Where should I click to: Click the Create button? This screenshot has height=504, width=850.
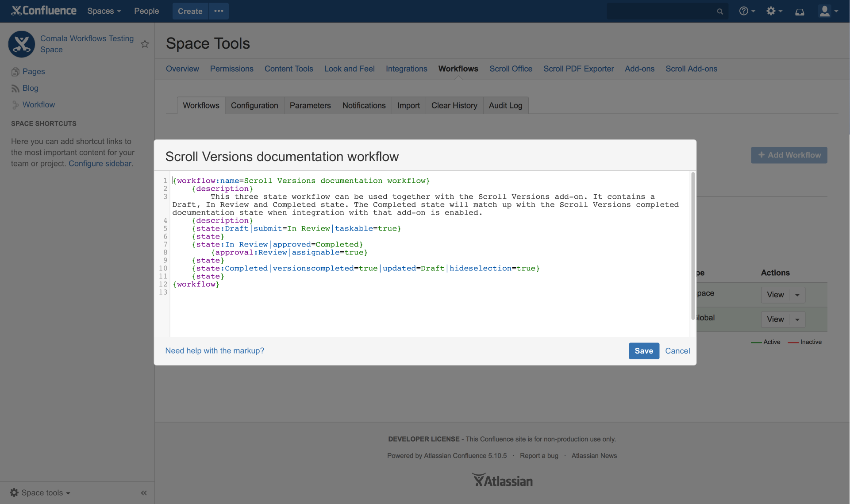click(x=190, y=11)
